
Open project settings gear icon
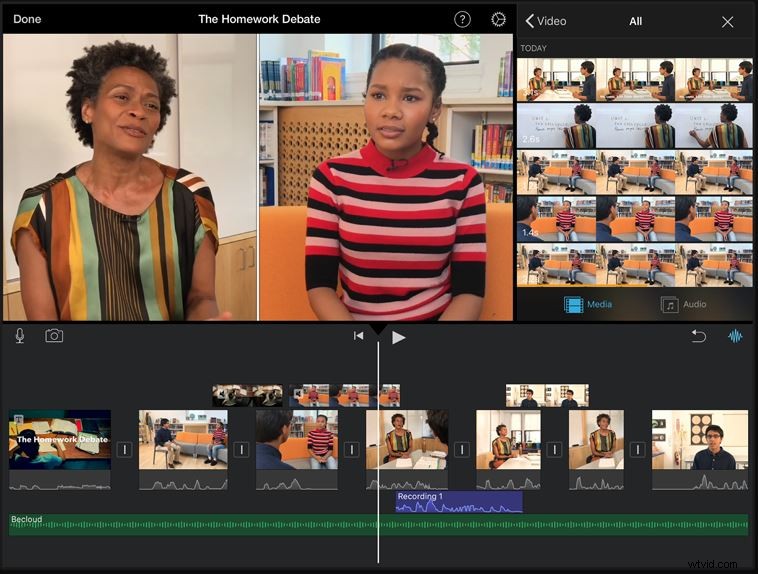(x=498, y=19)
